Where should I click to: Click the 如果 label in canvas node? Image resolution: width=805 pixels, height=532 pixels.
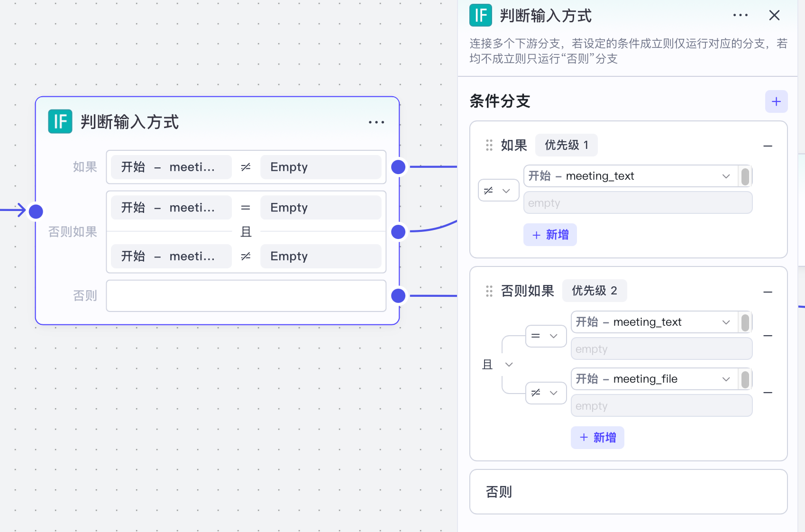[85, 167]
